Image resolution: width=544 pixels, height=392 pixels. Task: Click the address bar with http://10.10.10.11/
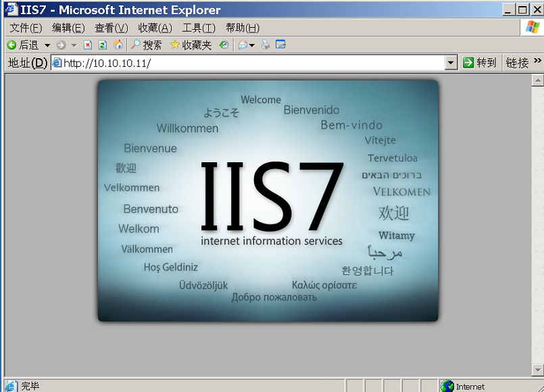[x=248, y=63]
